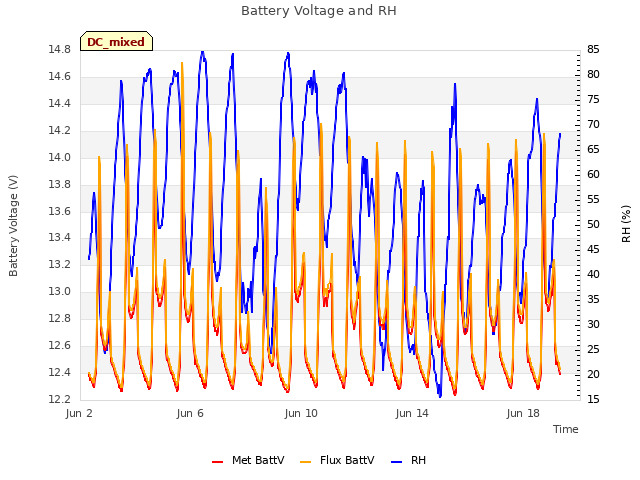This screenshot has height=480, width=640.
Task: Toggle the Met BattV legend entry
Action: (x=248, y=460)
